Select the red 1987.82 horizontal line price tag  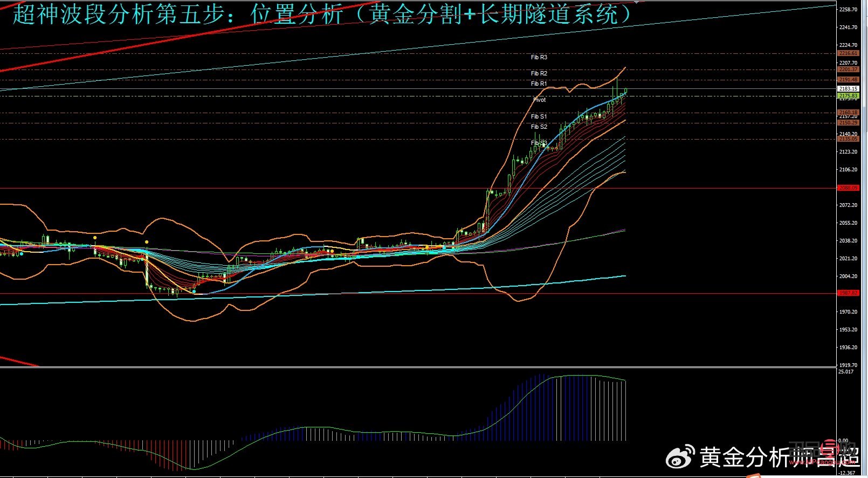848,293
